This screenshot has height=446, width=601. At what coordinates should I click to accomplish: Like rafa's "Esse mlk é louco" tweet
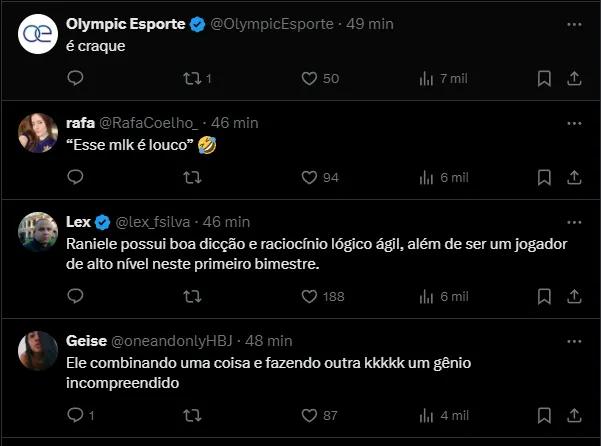click(x=309, y=177)
